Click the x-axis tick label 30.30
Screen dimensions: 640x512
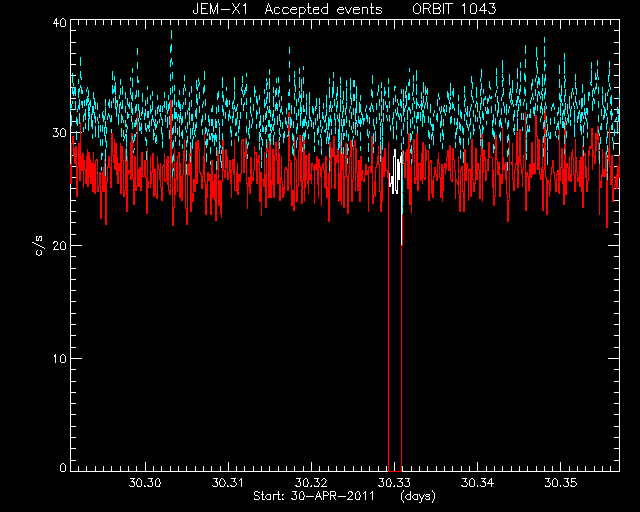coord(145,483)
